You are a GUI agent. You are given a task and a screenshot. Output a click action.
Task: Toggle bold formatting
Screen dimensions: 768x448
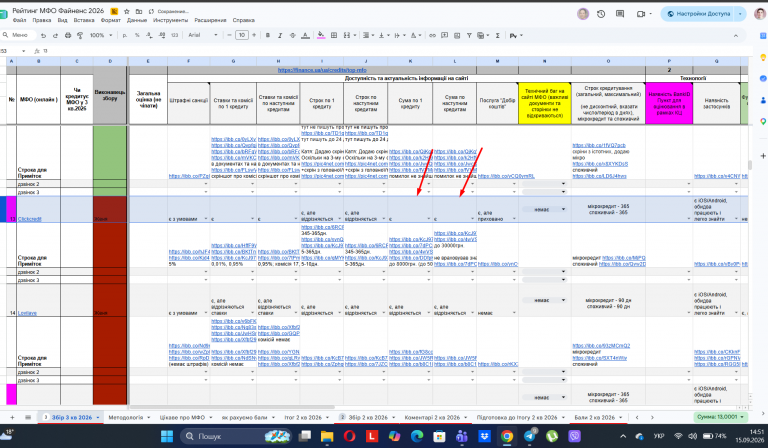coord(267,35)
